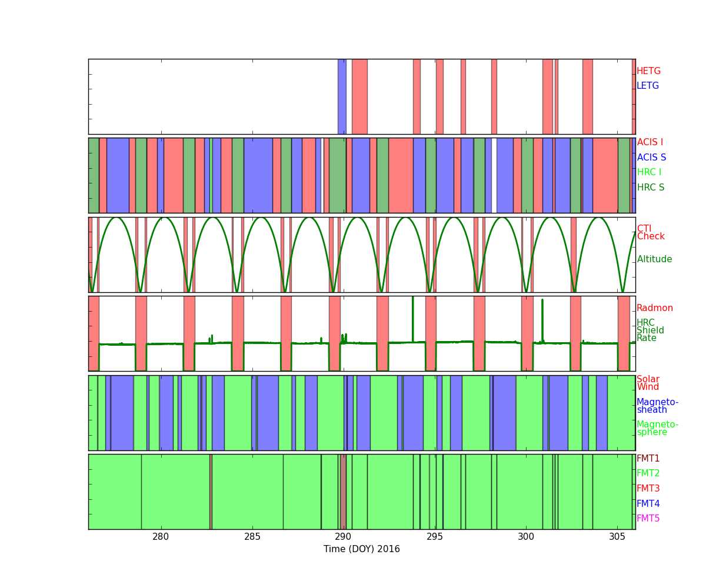Select the ACIS I legend label
706x588 pixels.
(650, 142)
